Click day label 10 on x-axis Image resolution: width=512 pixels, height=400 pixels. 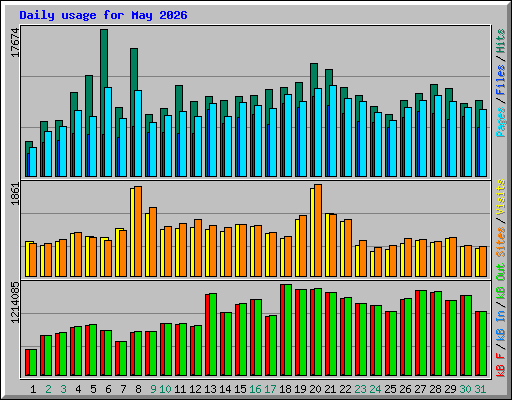[x=165, y=389]
